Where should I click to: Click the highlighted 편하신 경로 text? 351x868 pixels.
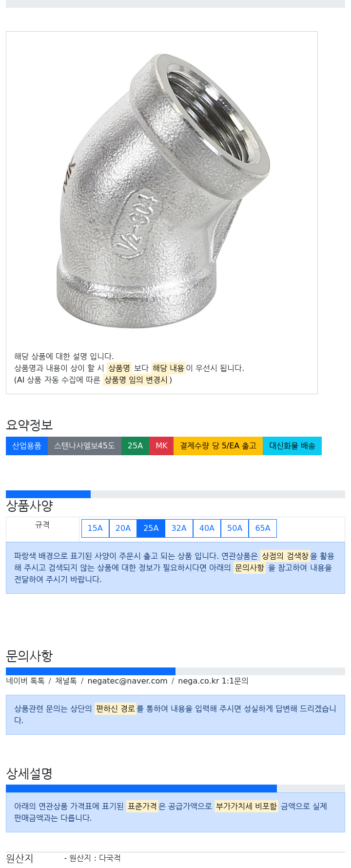click(x=116, y=709)
